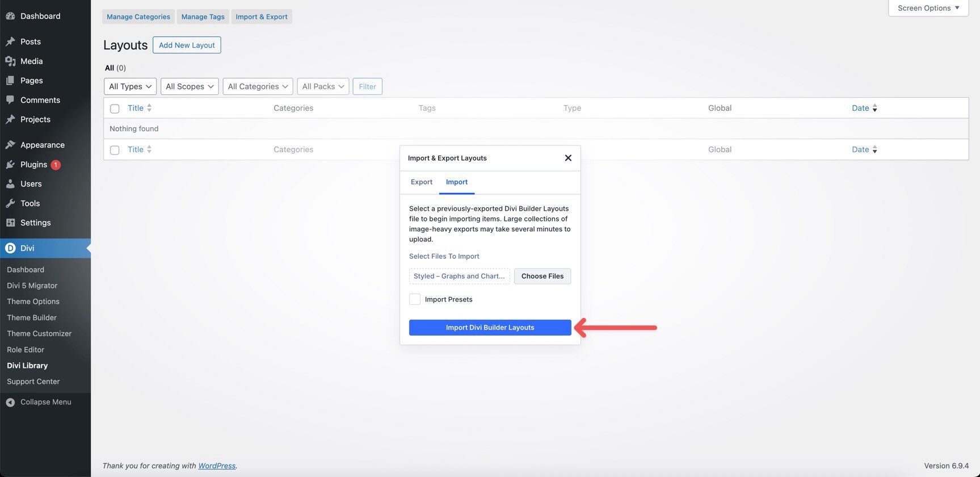Screen dimensions: 980x477
Task: Check the select-all box in bottom row
Action: 115,150
